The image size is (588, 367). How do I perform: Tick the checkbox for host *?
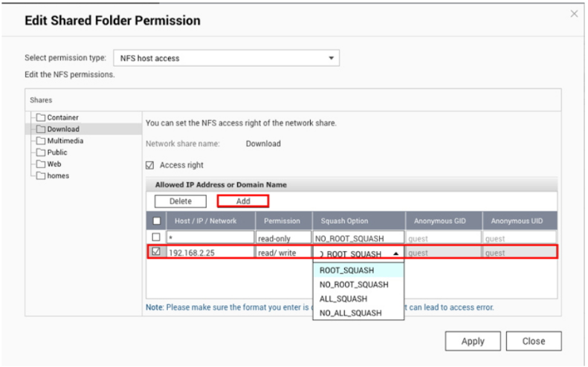click(x=156, y=237)
